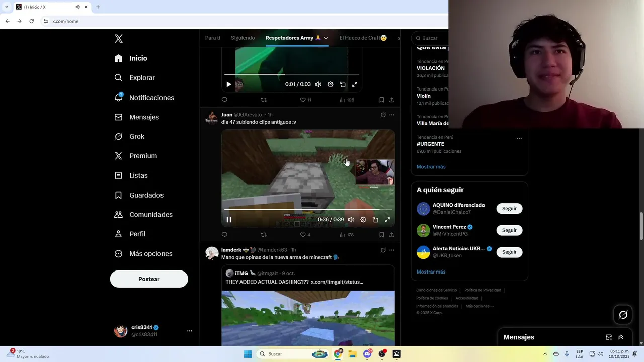Seek the top video progress bar

point(291,74)
